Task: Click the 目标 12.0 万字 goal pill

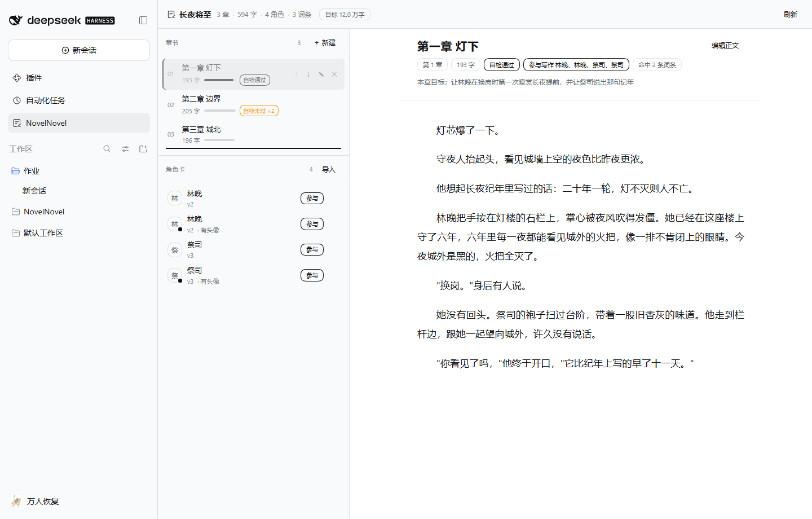Action: point(345,15)
